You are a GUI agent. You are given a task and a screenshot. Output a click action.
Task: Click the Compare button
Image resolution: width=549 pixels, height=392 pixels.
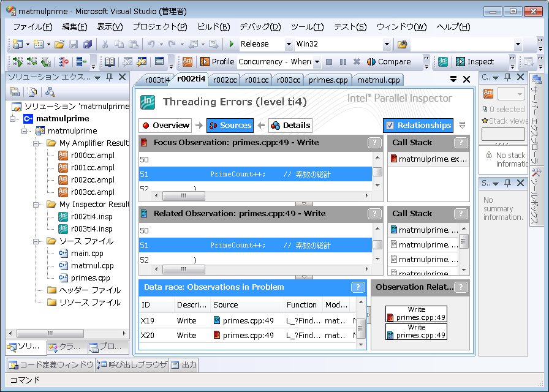click(388, 62)
